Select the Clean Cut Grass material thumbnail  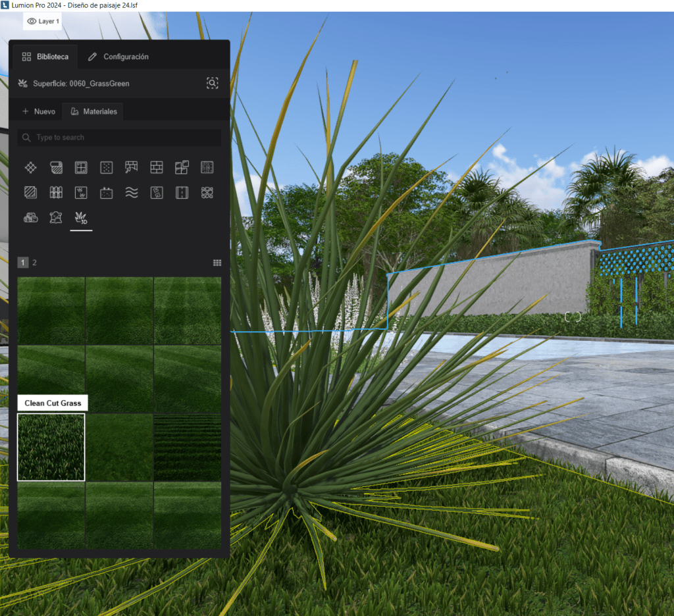(51, 446)
